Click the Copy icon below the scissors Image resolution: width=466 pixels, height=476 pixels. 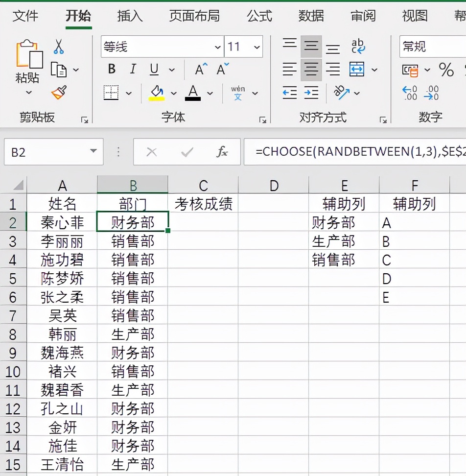pos(59,69)
